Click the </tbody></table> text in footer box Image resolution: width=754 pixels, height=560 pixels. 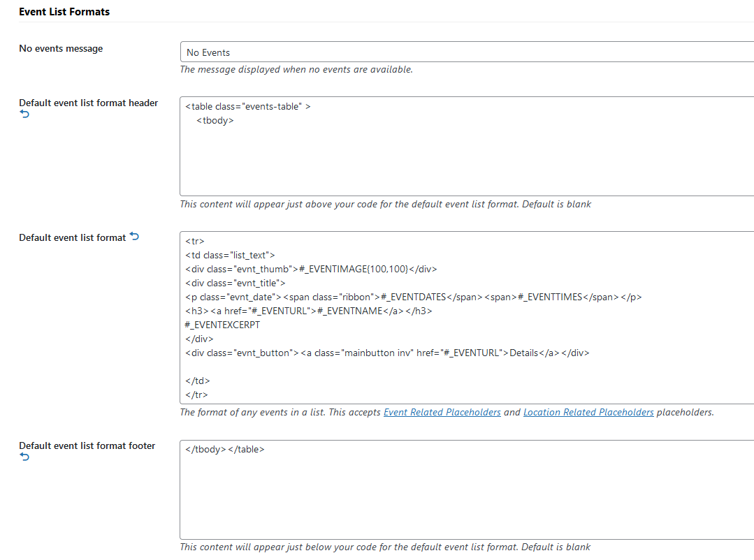point(225,450)
